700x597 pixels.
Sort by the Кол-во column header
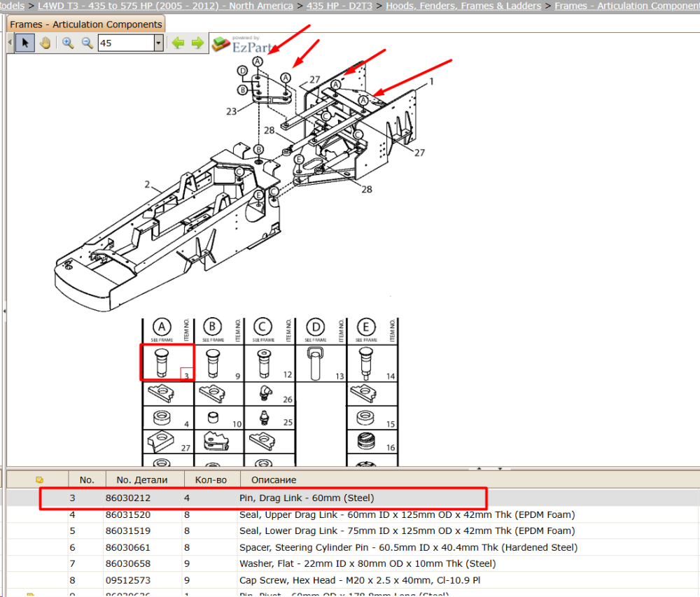(211, 479)
